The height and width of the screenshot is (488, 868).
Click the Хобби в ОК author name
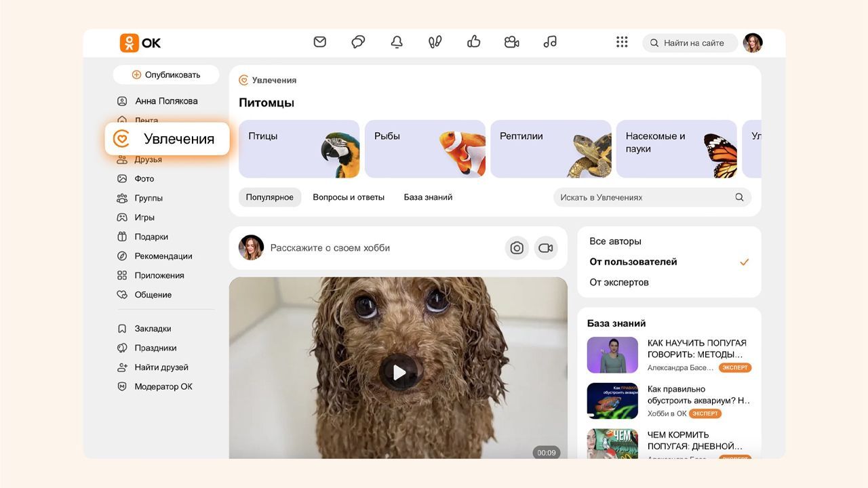tap(667, 413)
